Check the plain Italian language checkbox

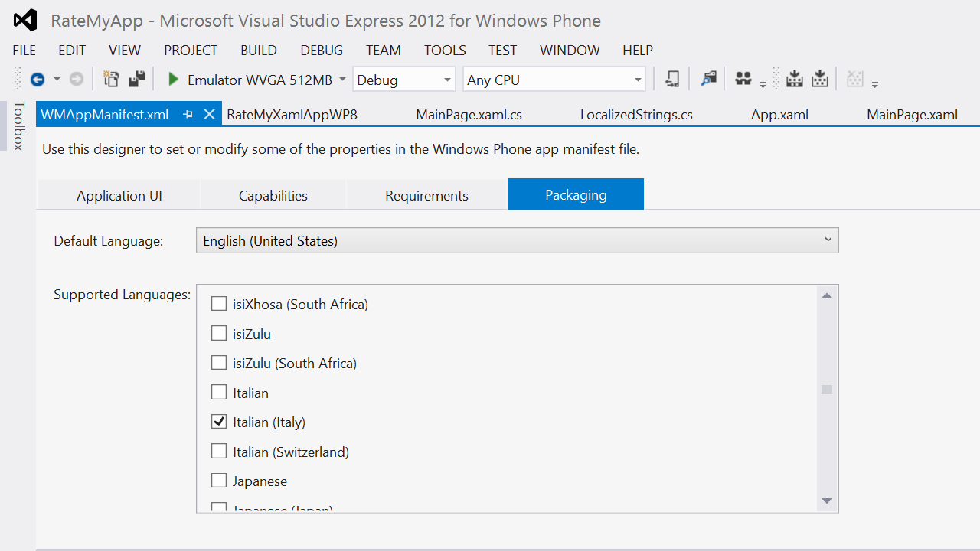point(219,393)
